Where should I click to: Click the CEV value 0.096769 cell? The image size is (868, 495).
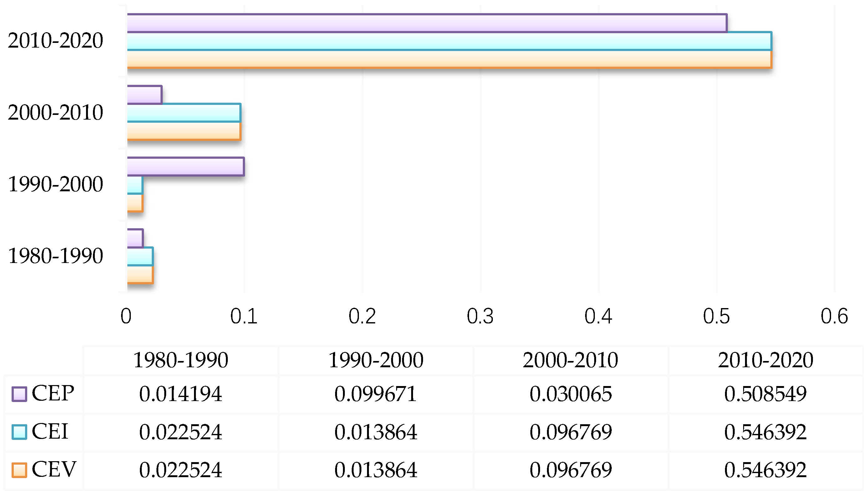tap(570, 470)
